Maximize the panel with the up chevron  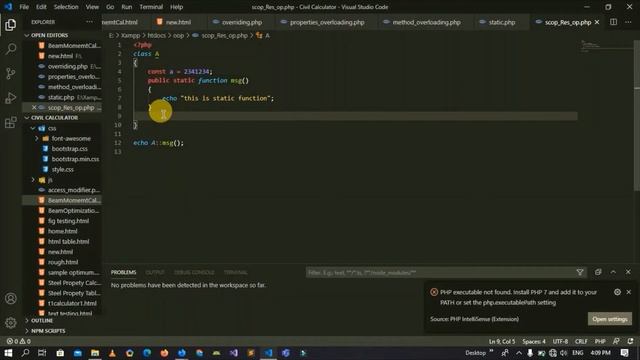[x=613, y=272]
